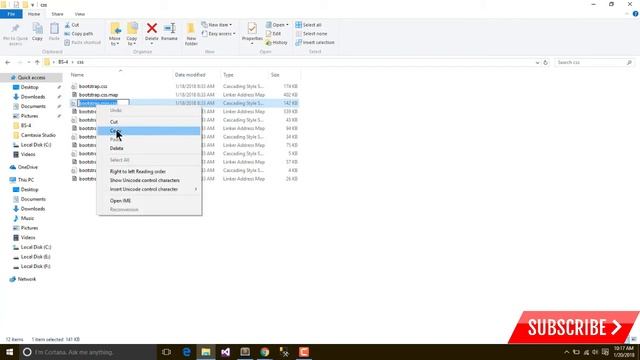Open Camtasia Studio in the sidebar
Screen dimensions: 640x360
(x=38, y=135)
